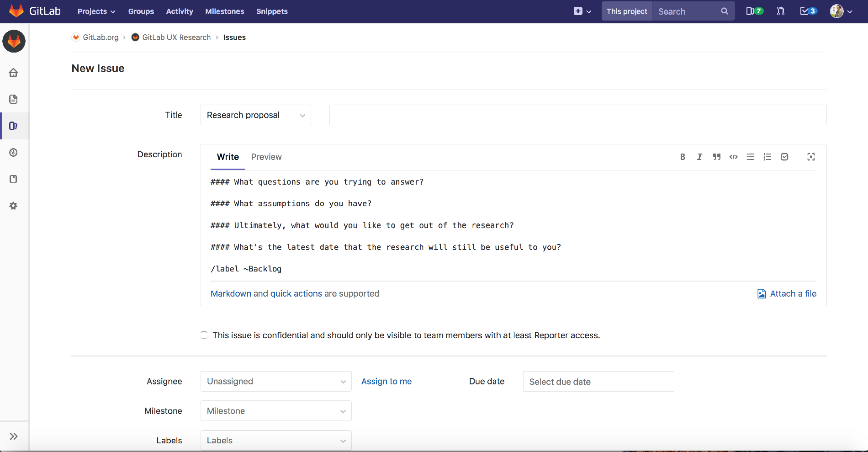Click the Select due date field
Viewport: 868px width, 452px height.
click(x=598, y=381)
